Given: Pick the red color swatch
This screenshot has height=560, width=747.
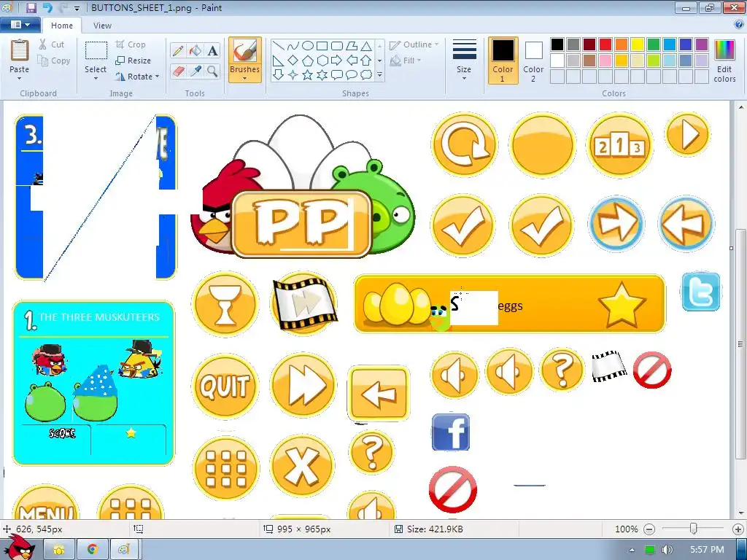Looking at the screenshot, I should [x=605, y=44].
